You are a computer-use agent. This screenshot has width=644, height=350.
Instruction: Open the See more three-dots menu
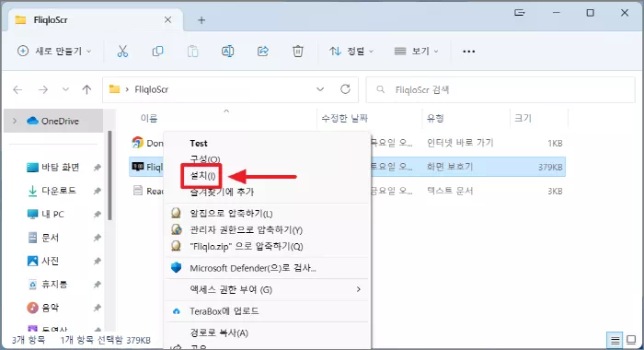coord(468,52)
